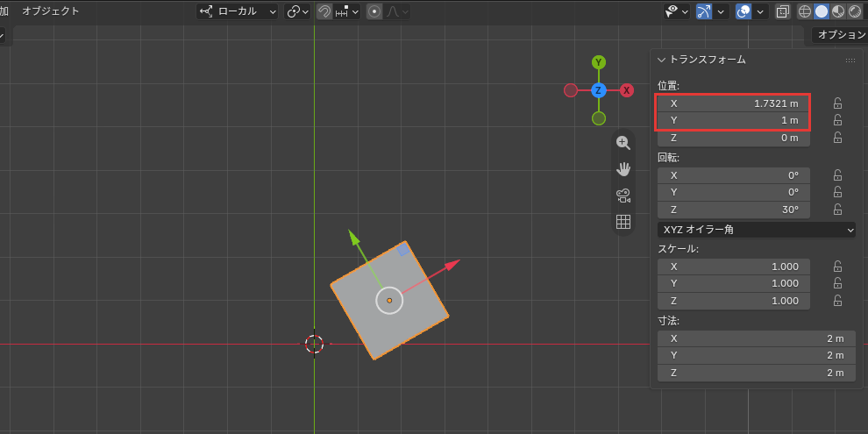868x434 pixels.
Task: Toggle proportional editing icon
Action: click(x=374, y=11)
